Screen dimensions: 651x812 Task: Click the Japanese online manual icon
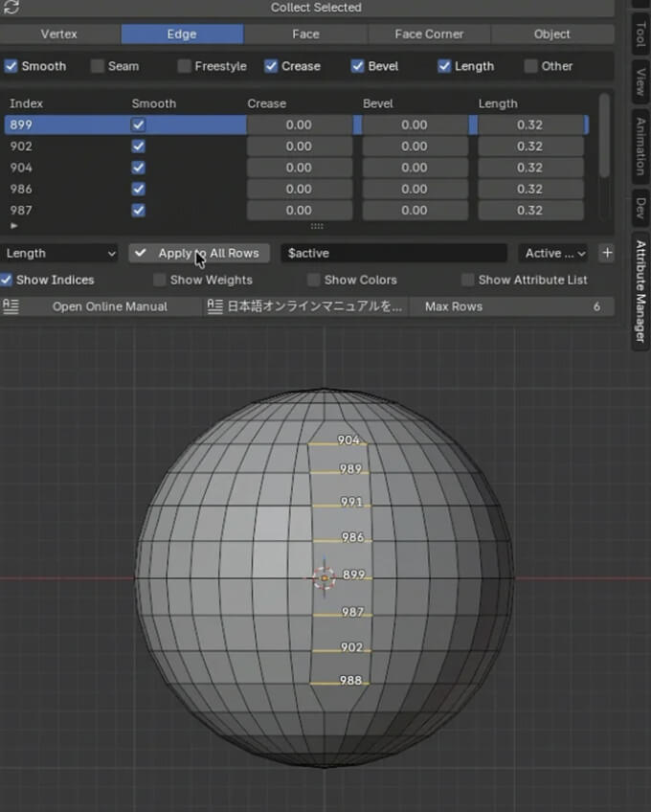tap(215, 306)
